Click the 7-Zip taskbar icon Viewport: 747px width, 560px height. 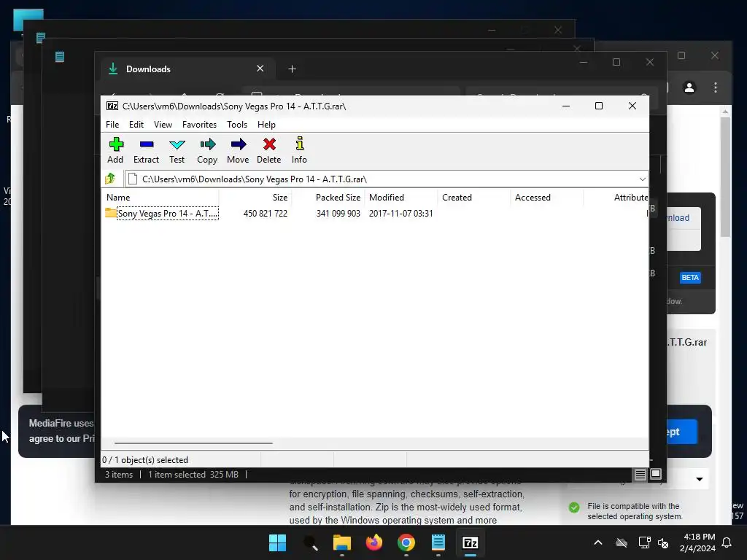click(471, 542)
